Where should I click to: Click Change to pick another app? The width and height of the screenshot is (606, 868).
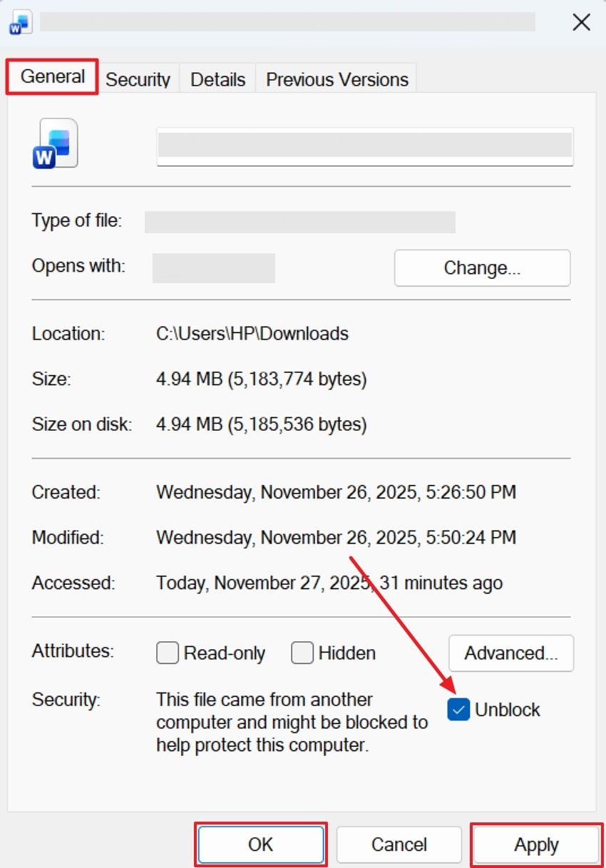(482, 268)
